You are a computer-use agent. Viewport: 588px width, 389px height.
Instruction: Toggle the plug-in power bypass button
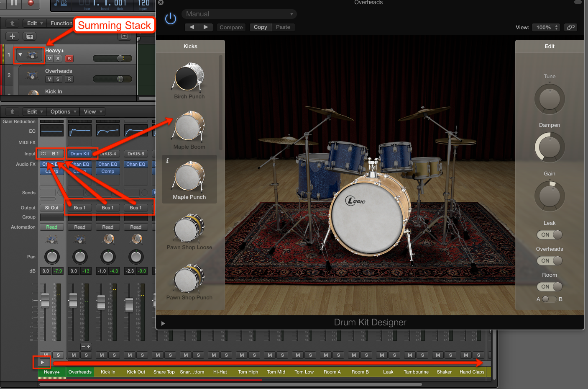click(171, 19)
